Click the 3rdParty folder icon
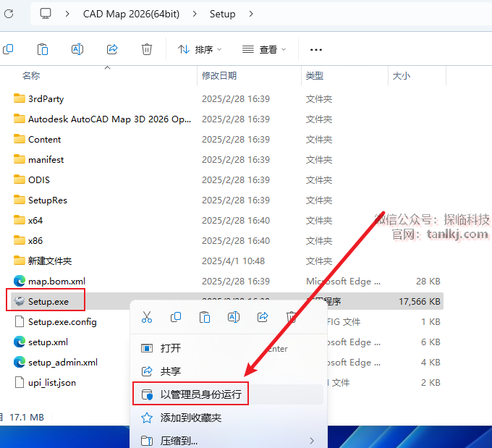 (x=20, y=98)
